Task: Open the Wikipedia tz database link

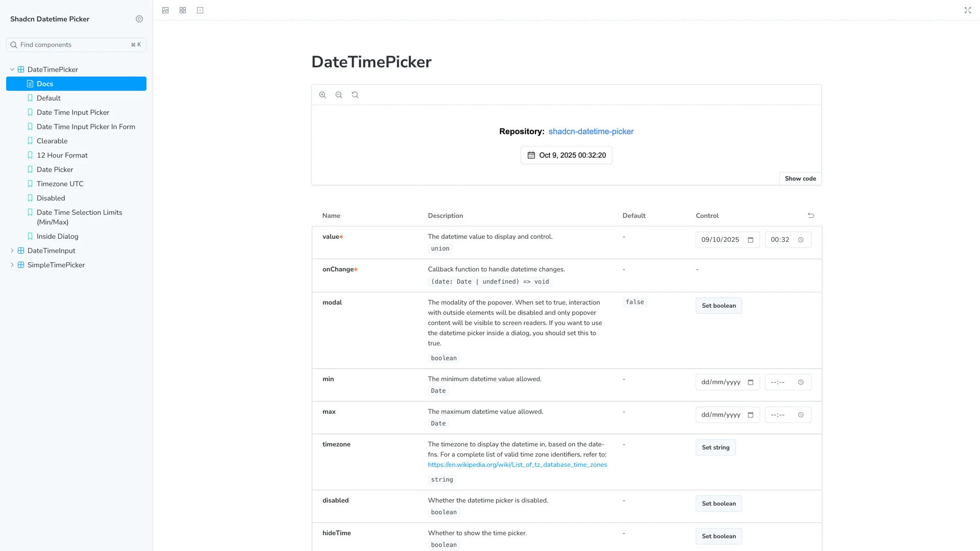Action: point(518,465)
